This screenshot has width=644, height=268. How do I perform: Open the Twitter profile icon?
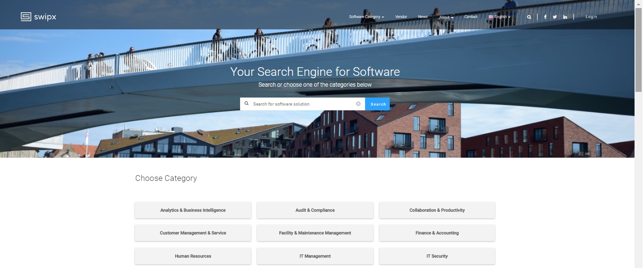click(x=555, y=17)
